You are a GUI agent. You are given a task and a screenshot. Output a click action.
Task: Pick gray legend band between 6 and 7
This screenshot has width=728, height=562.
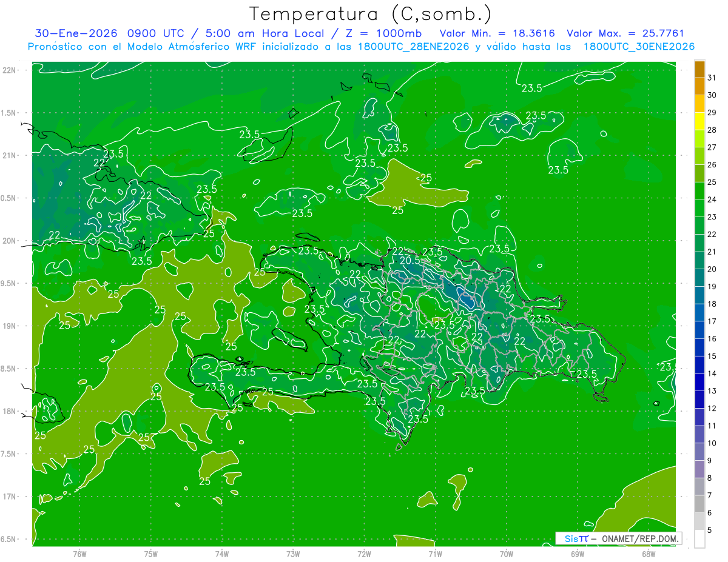699,504
